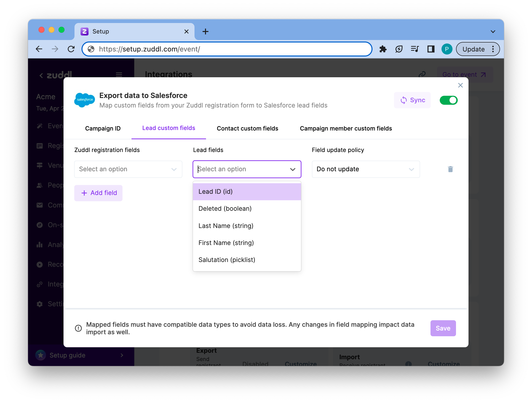This screenshot has width=532, height=403.
Task: Delete the field mapping row
Action: 450,169
